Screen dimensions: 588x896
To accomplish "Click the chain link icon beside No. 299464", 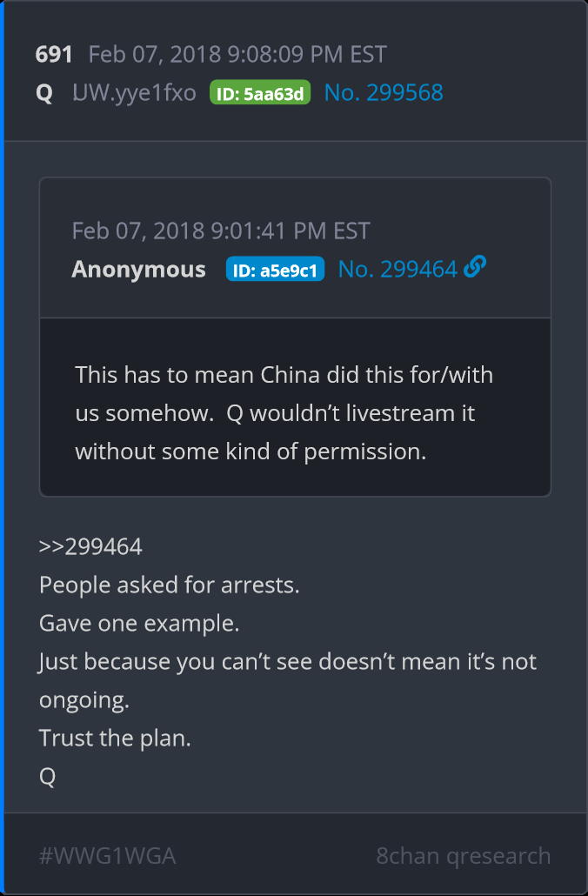I will click(475, 267).
